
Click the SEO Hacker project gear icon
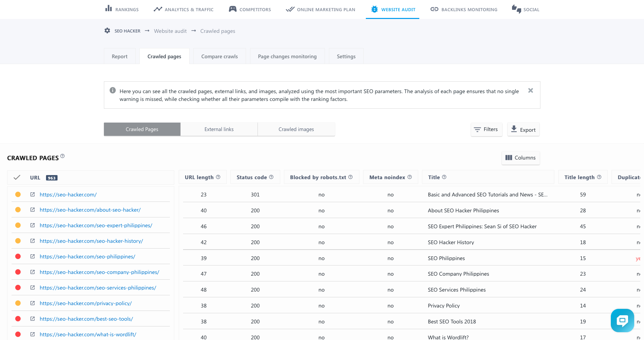pos(107,31)
